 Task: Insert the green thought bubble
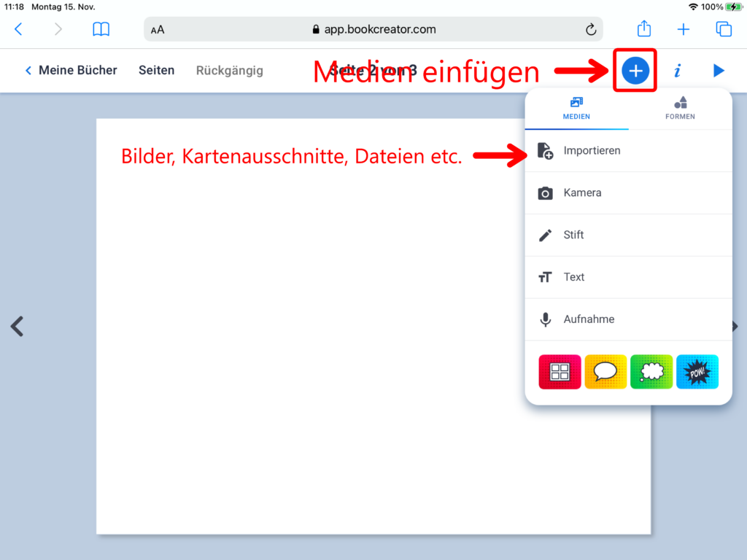(651, 372)
